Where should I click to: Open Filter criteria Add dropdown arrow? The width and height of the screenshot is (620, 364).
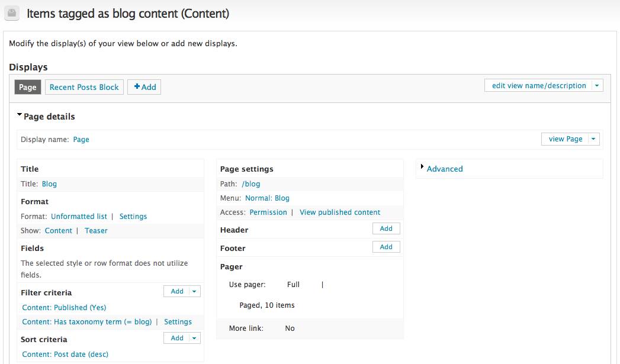[195, 291]
